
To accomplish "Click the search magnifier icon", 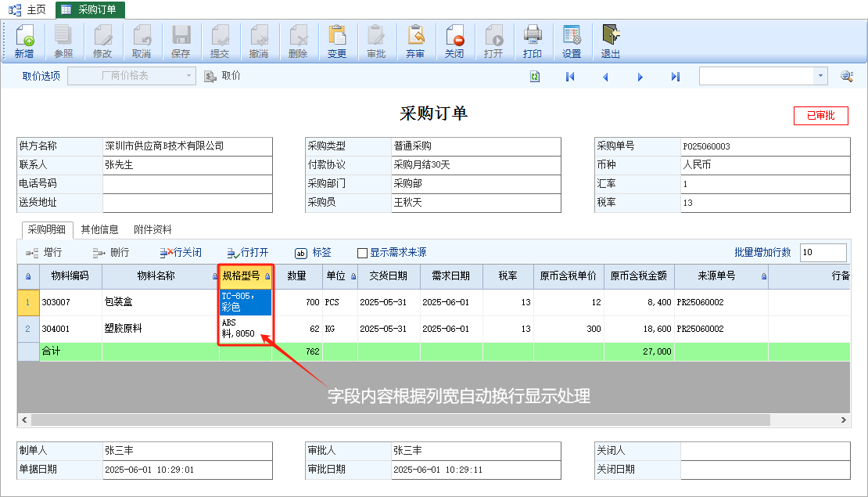I will (846, 76).
